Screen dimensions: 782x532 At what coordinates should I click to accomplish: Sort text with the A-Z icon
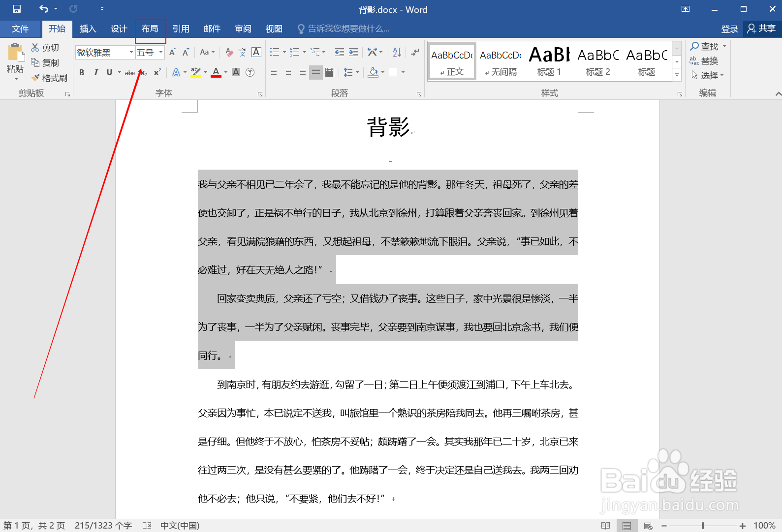click(x=397, y=52)
